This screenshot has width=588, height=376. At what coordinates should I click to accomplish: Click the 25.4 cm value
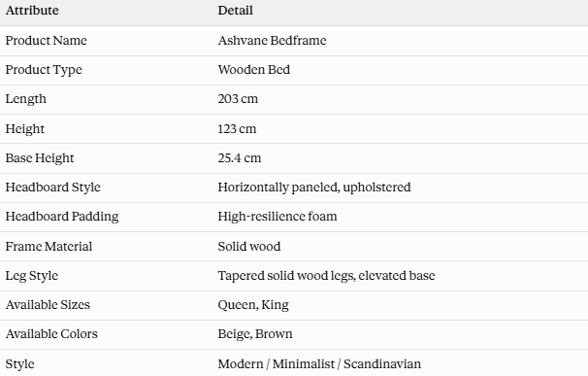(240, 157)
